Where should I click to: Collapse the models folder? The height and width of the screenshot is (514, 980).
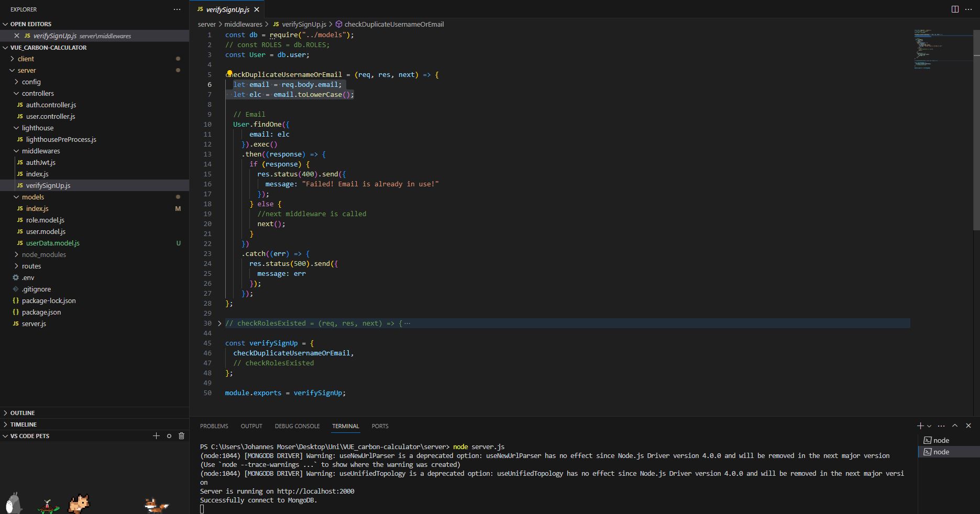pos(94,197)
